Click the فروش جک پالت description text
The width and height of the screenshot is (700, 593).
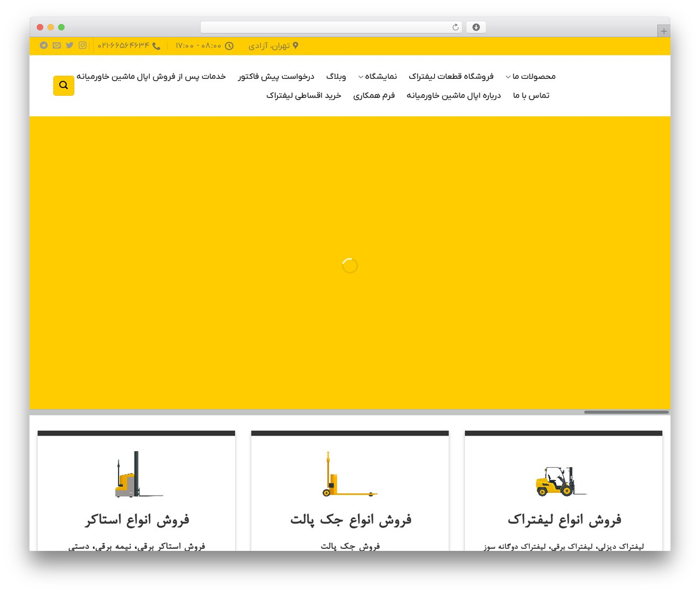pos(350,546)
